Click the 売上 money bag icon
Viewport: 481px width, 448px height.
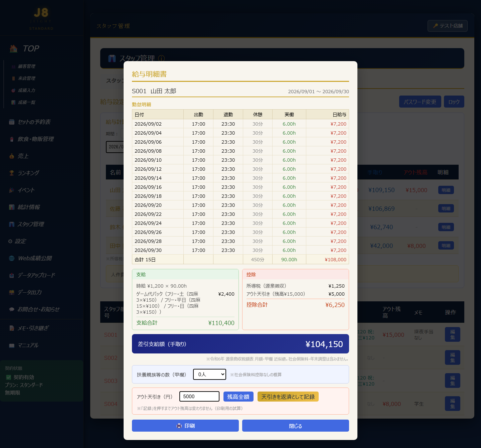[12, 156]
